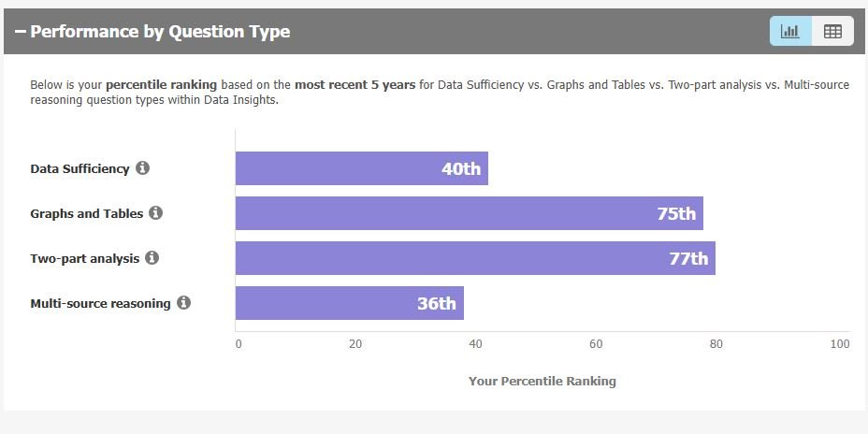This screenshot has width=868, height=434.
Task: Click info icon next to Multi-source reasoning
Action: pos(183,303)
